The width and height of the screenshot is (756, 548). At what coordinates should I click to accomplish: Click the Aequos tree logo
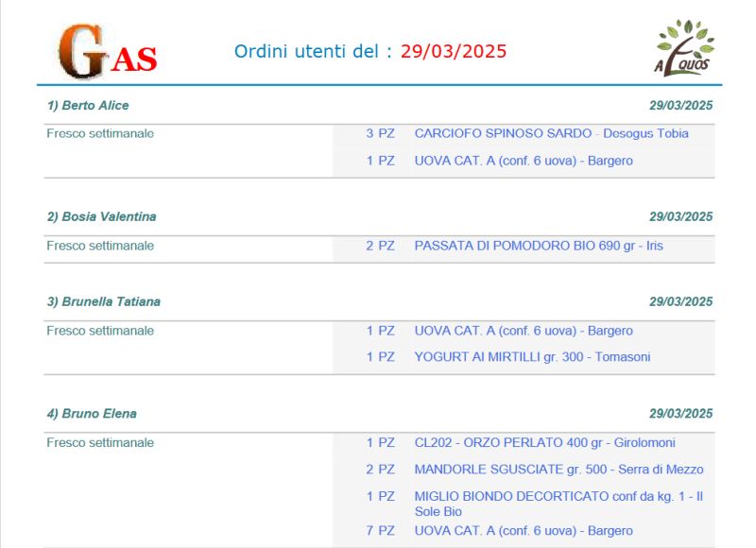pos(684,47)
